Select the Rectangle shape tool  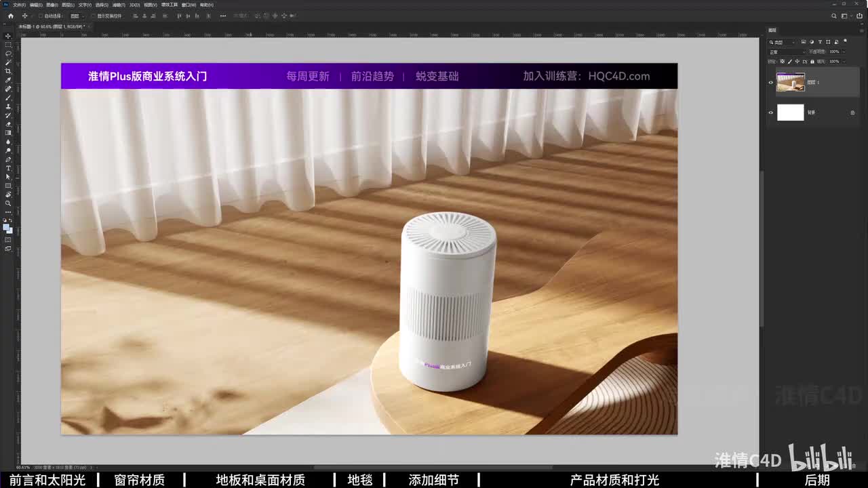tap(8, 186)
